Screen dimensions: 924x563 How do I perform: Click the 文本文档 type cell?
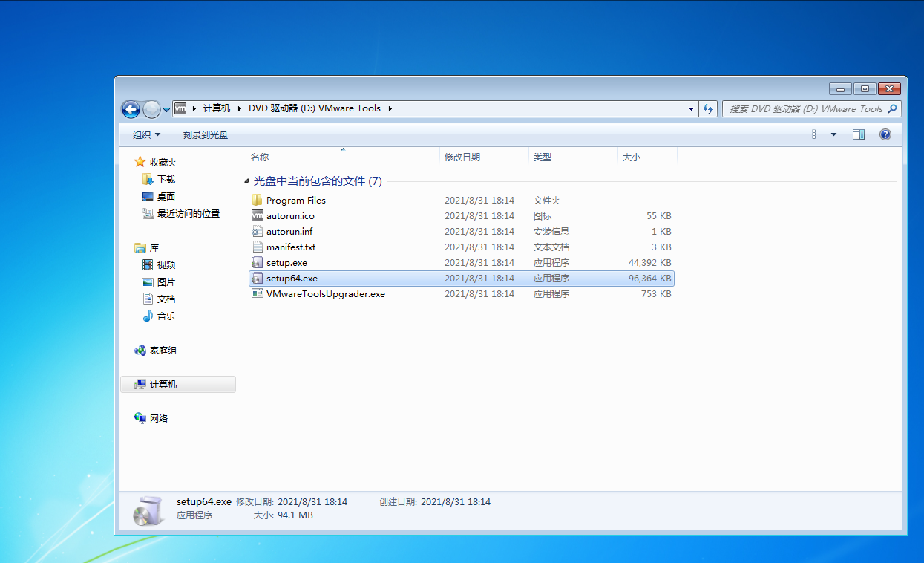click(x=551, y=247)
